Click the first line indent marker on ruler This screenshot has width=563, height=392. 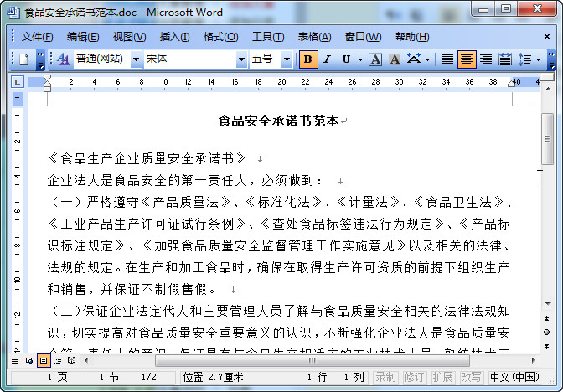pyautogui.click(x=47, y=78)
